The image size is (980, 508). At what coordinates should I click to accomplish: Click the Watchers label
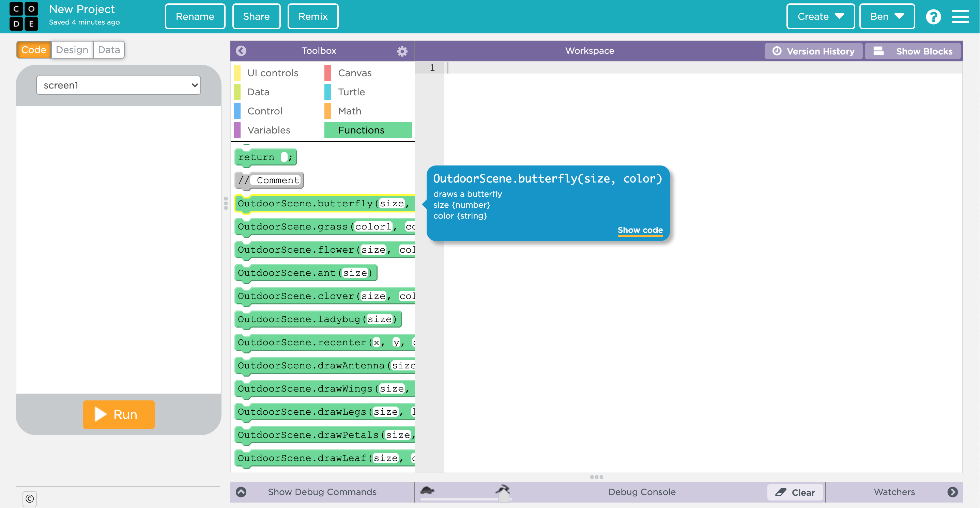click(894, 492)
